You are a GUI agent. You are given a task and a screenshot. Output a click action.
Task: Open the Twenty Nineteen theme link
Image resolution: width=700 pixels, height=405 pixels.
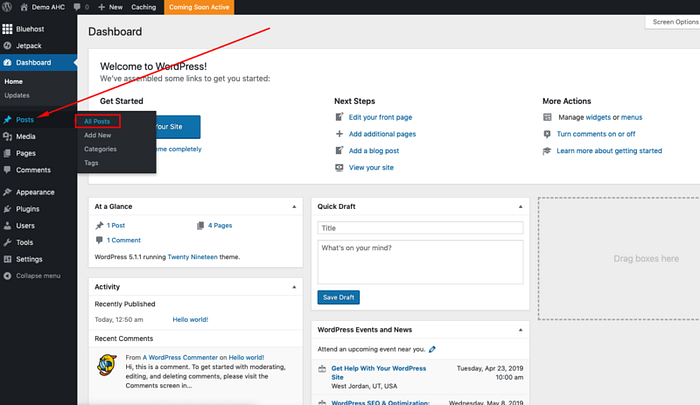192,257
